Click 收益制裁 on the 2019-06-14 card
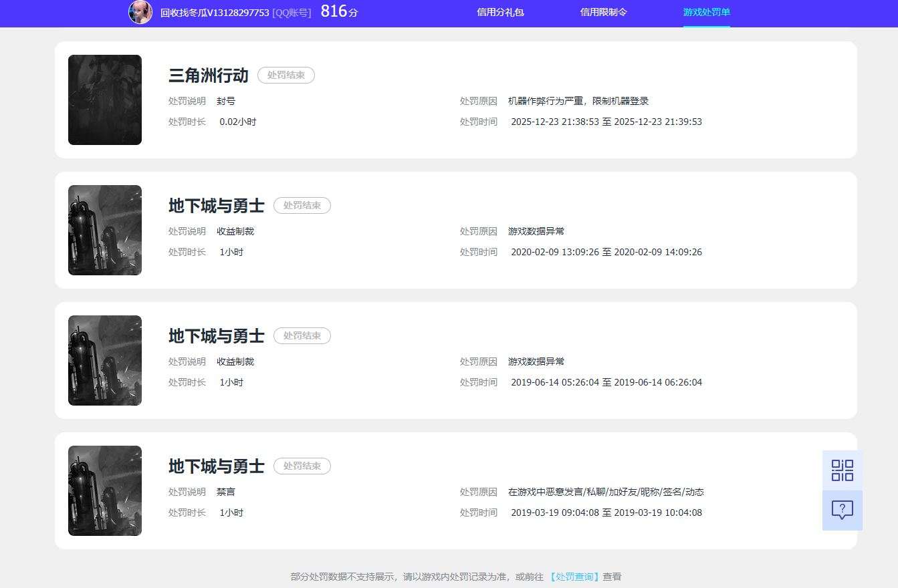 click(235, 362)
